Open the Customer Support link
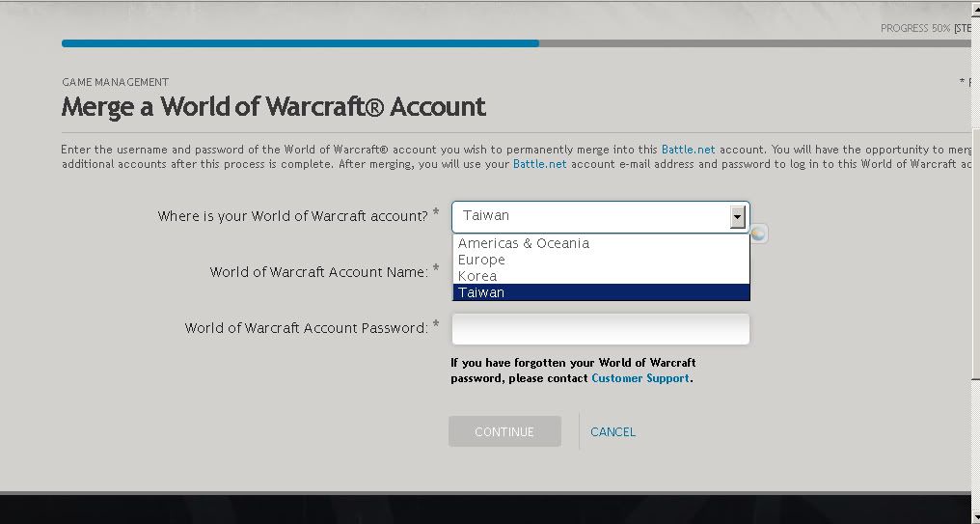 pyautogui.click(x=640, y=377)
